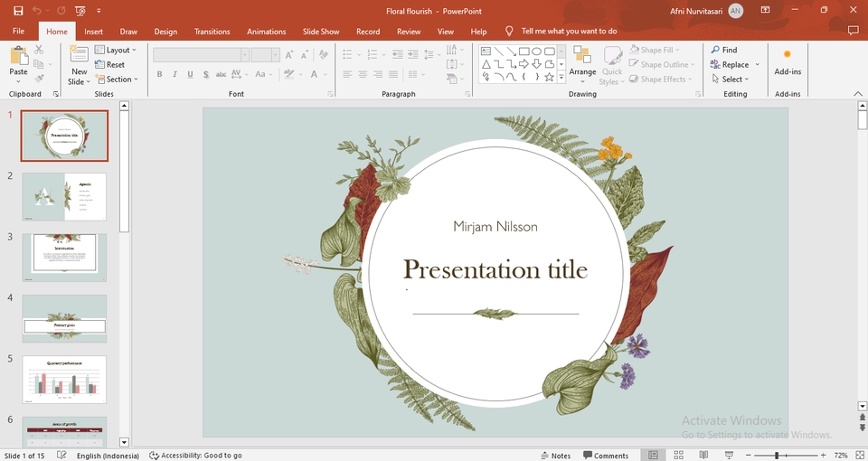
Task: Click the zoom slider handle
Action: click(777, 456)
